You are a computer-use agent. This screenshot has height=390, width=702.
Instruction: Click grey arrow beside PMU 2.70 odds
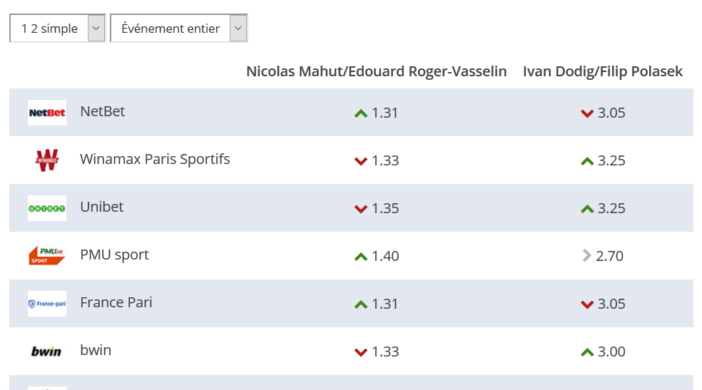coord(586,256)
